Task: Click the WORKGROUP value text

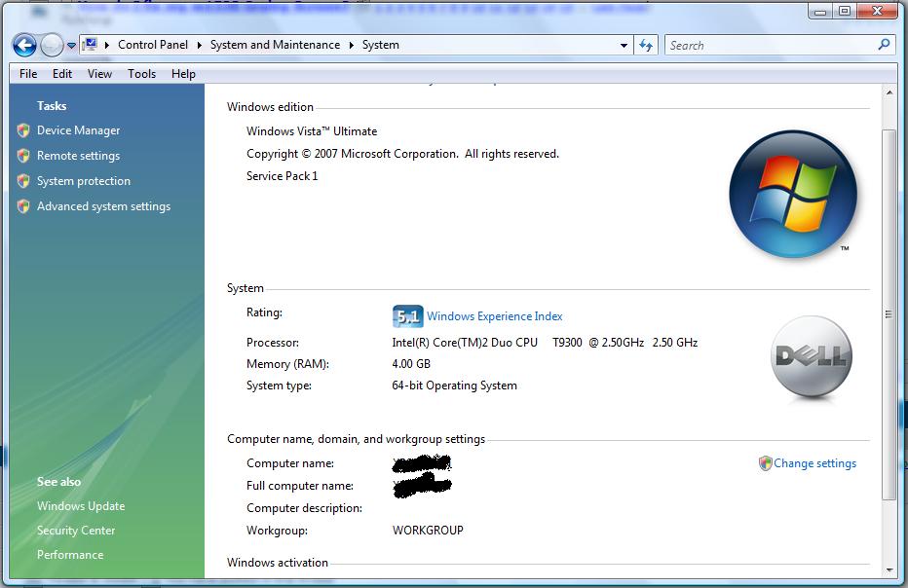Action: (x=428, y=531)
